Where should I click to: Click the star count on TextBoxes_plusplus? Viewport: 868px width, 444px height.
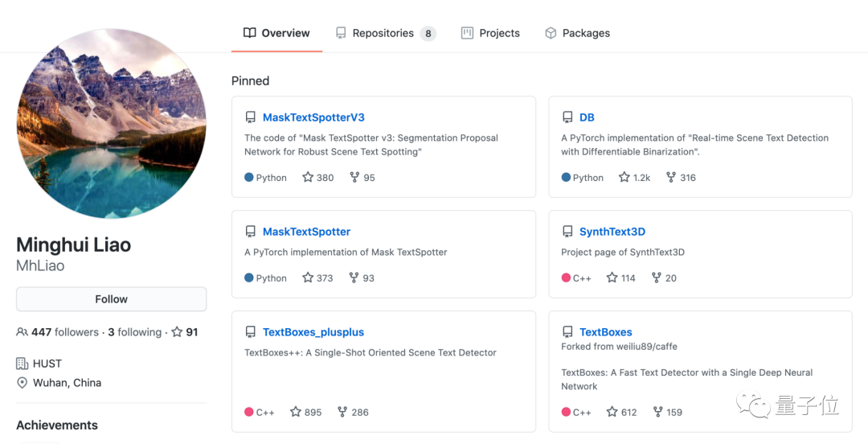[313, 412]
